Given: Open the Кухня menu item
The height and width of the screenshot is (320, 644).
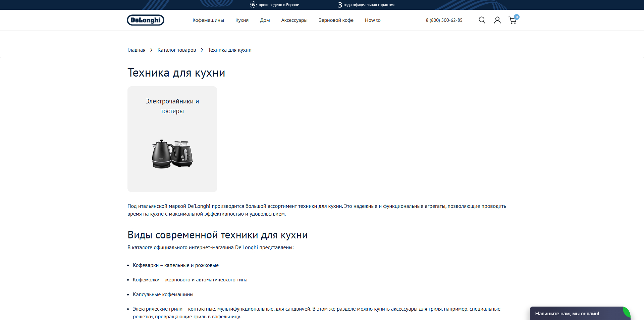Looking at the screenshot, I should (x=242, y=20).
